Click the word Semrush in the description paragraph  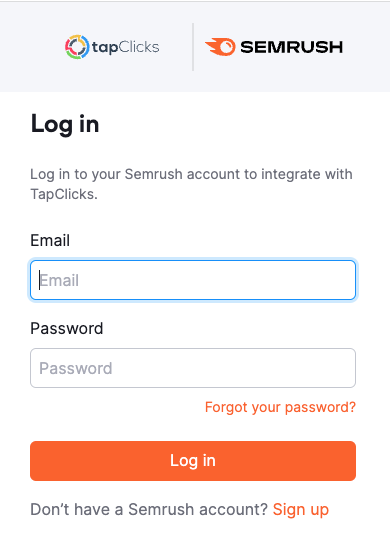154,174
